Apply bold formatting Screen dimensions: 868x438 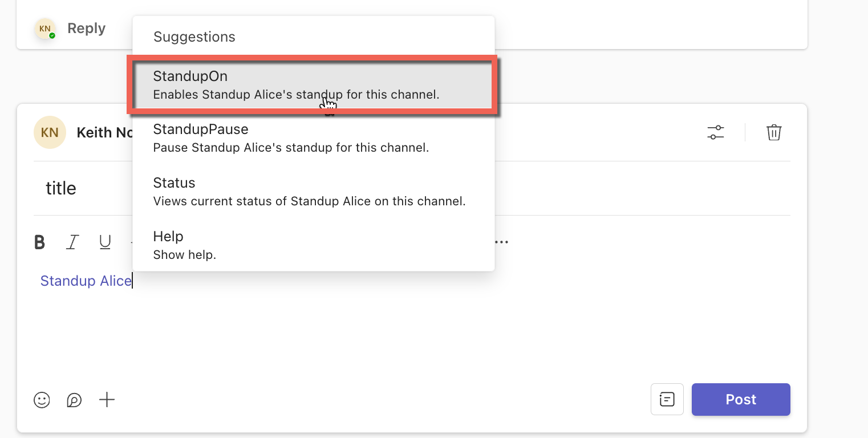(40, 242)
